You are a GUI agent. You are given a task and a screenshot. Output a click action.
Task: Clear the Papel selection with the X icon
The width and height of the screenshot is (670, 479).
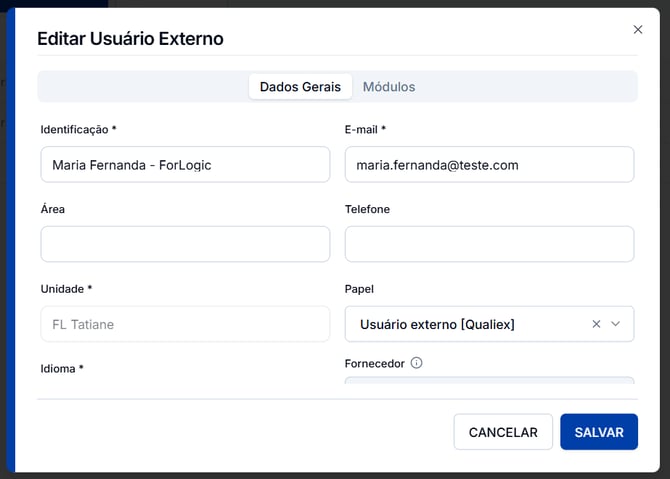pos(596,324)
